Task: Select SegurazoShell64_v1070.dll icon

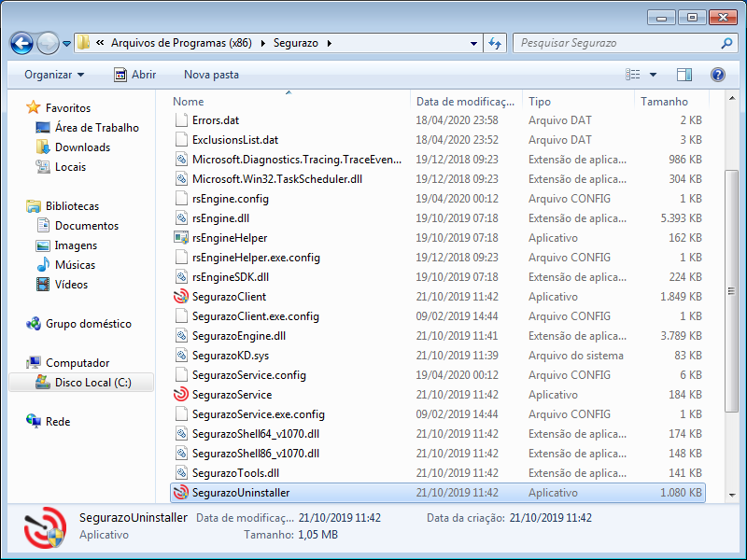Action: coord(181,434)
